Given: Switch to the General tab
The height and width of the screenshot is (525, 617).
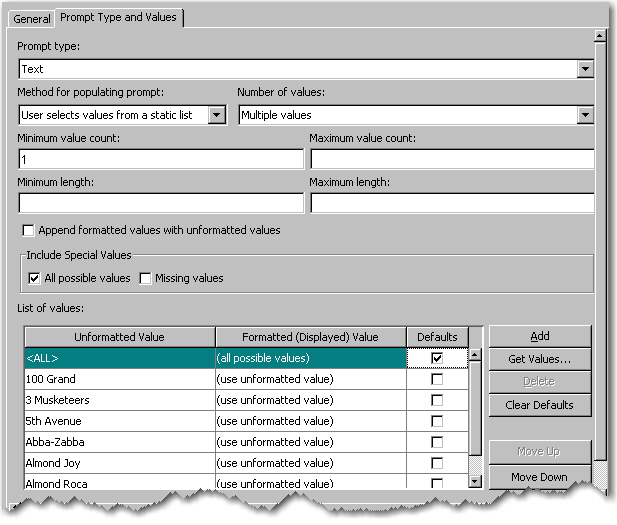Looking at the screenshot, I should click(32, 19).
